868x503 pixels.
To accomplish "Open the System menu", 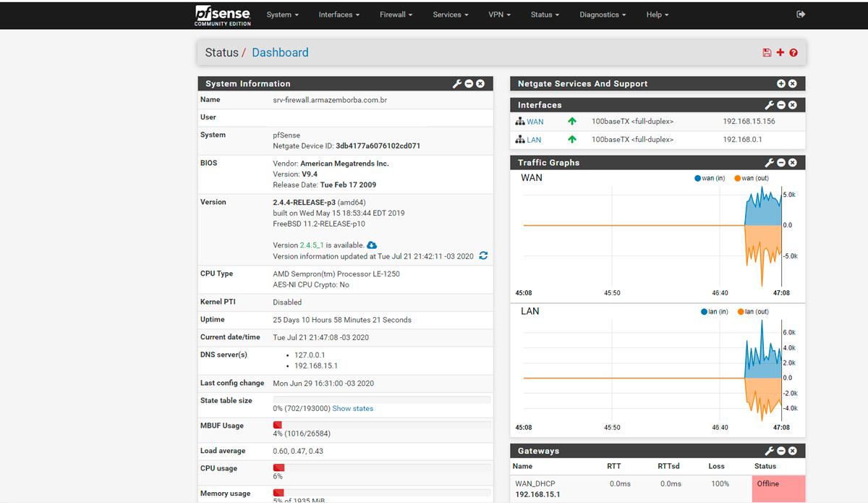I will pyautogui.click(x=282, y=14).
